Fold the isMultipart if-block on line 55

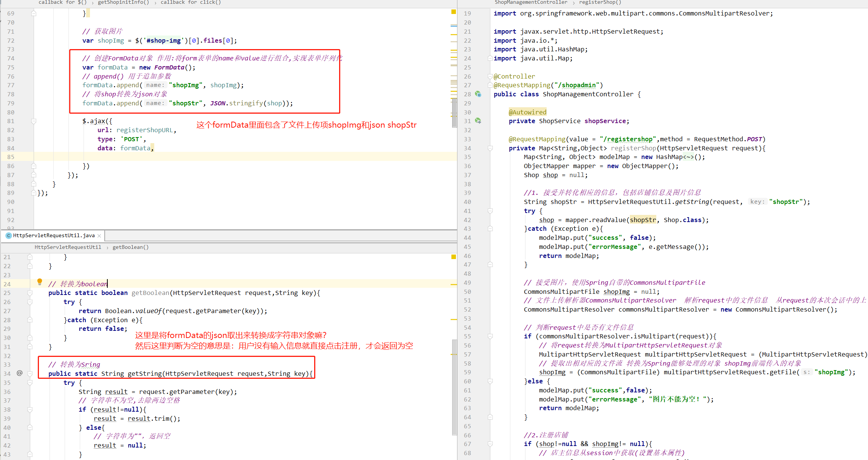490,337
